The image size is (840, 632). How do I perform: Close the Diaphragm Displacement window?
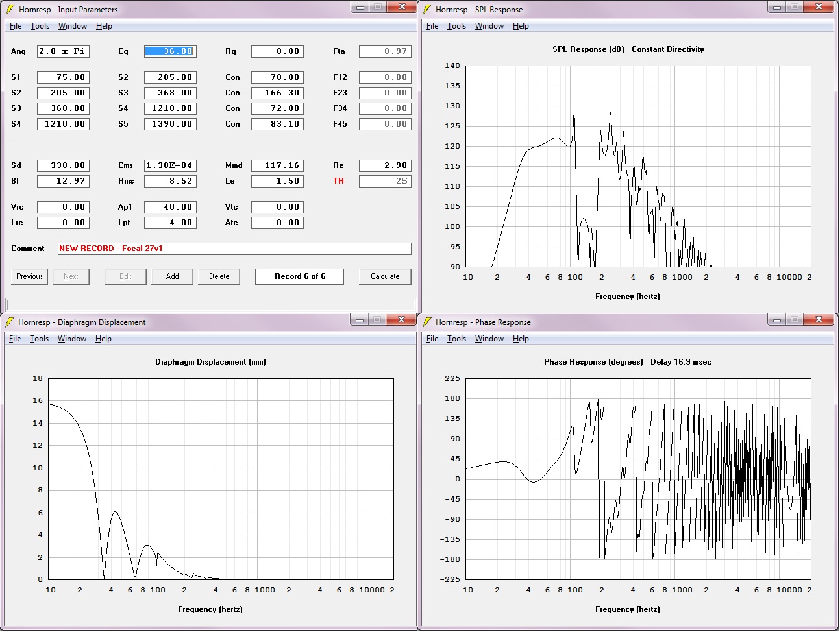coord(402,319)
